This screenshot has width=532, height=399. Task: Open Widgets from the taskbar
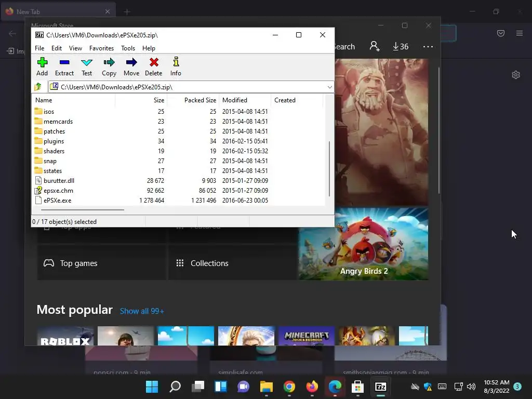click(220, 387)
